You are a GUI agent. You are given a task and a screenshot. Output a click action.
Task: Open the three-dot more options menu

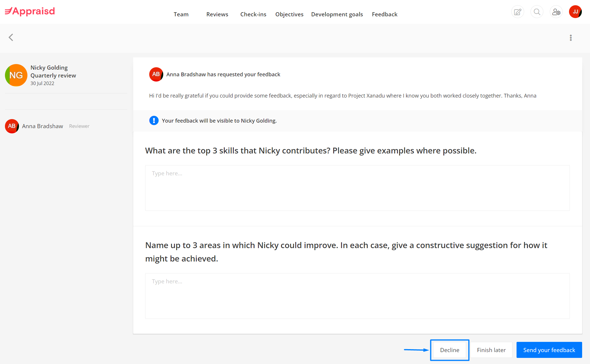pyautogui.click(x=571, y=38)
